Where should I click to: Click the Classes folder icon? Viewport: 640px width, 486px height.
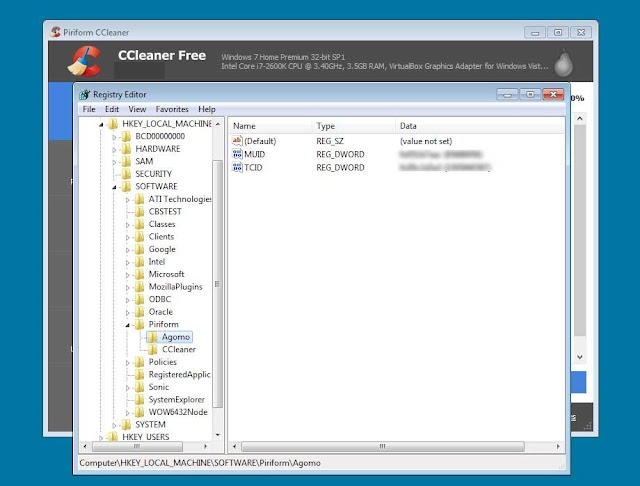[140, 224]
